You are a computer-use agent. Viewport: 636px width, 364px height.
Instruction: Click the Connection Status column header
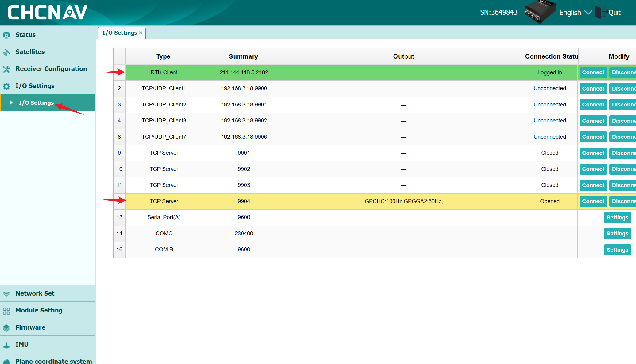[551, 56]
